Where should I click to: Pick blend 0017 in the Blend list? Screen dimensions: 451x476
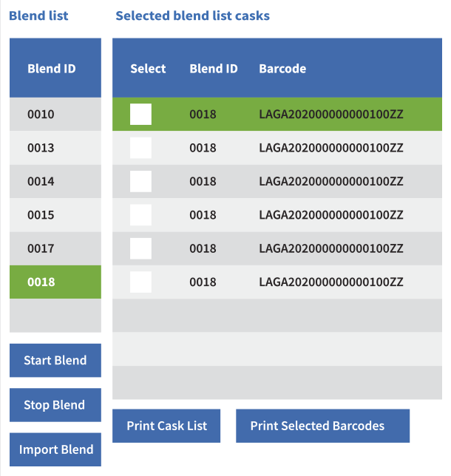55,248
